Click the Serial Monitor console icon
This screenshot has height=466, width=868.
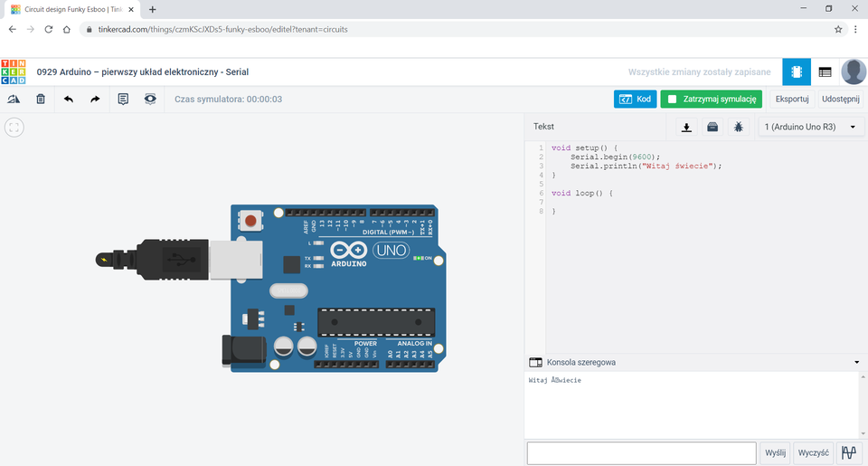535,362
